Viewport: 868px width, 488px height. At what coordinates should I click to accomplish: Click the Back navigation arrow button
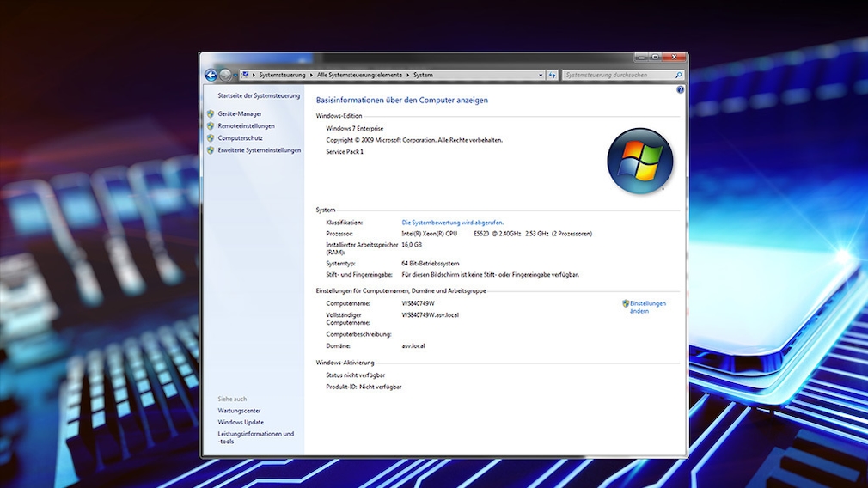[211, 76]
